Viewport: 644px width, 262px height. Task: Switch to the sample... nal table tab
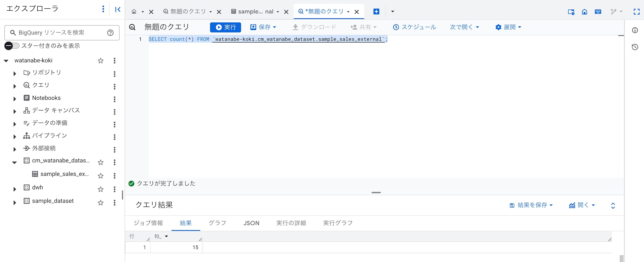click(x=252, y=12)
